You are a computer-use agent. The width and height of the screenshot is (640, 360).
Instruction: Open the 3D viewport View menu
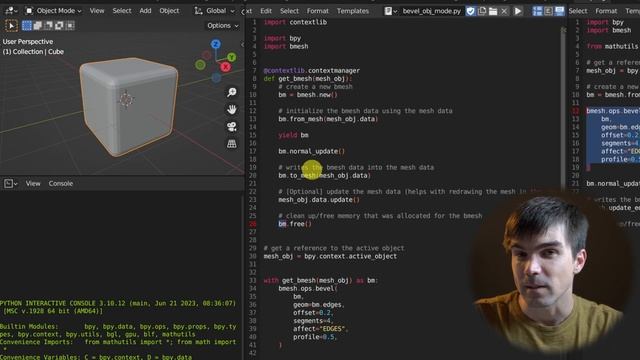pyautogui.click(x=97, y=11)
